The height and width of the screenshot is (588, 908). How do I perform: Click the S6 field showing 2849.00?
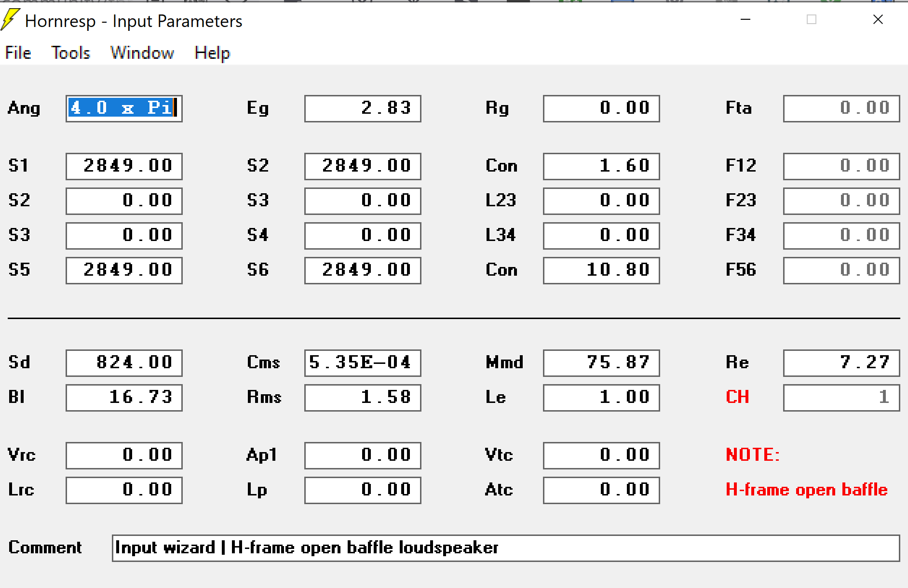pyautogui.click(x=363, y=270)
